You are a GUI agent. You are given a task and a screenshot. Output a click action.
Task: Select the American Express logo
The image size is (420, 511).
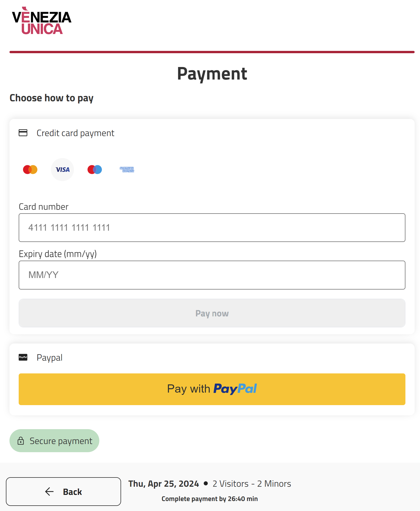127,170
